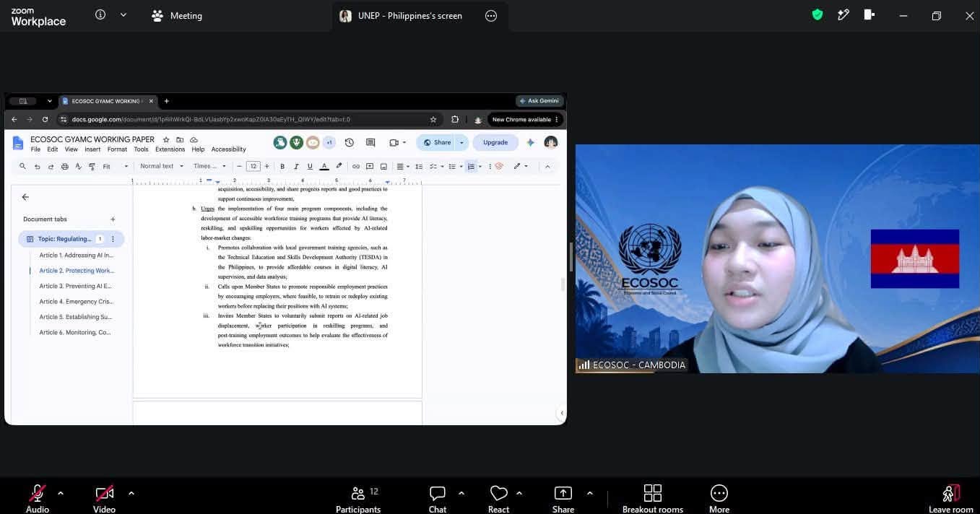Collapse the Docs menus with chevron
Screen dimensions: 980x514
click(547, 166)
